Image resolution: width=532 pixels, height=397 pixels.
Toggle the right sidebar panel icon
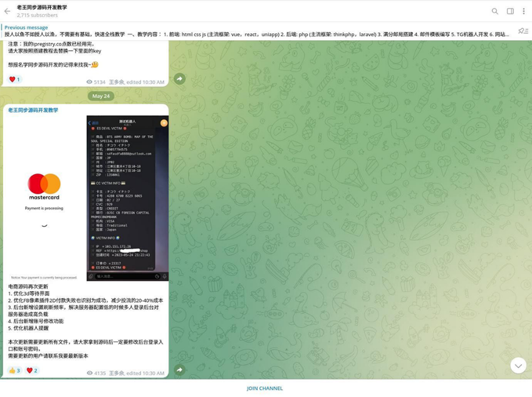tap(510, 11)
